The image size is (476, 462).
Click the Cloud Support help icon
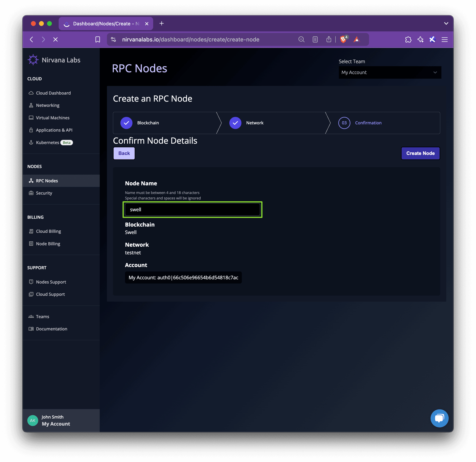(31, 294)
